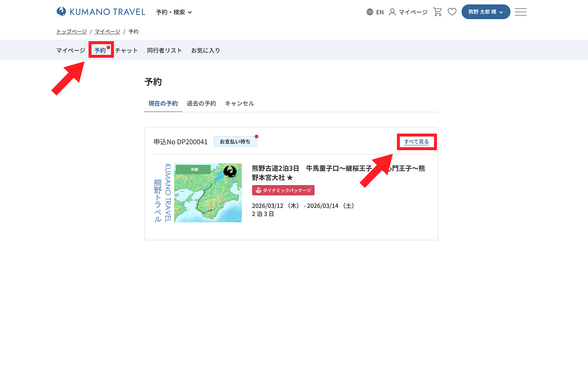This screenshot has width=588, height=368.
Task: Open the Kumano Kodo map thumbnail
Action: [208, 193]
